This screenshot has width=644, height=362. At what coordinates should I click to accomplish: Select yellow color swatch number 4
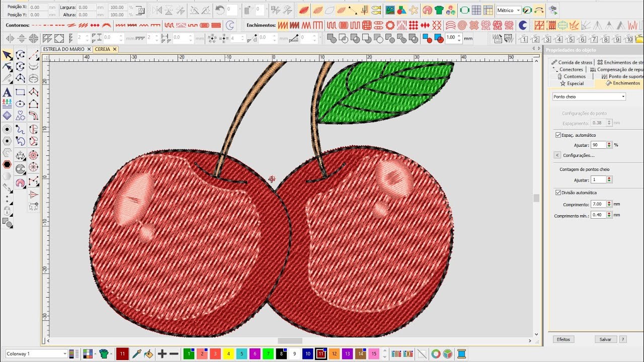[228, 354]
